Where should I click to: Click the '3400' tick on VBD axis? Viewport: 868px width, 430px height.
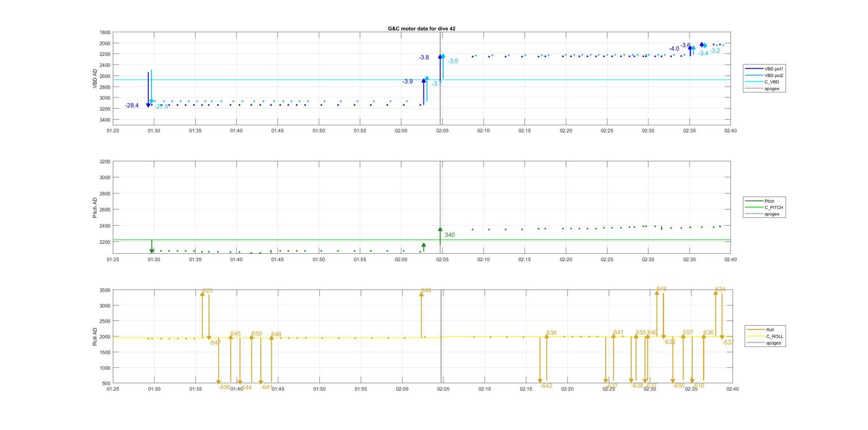pyautogui.click(x=105, y=120)
